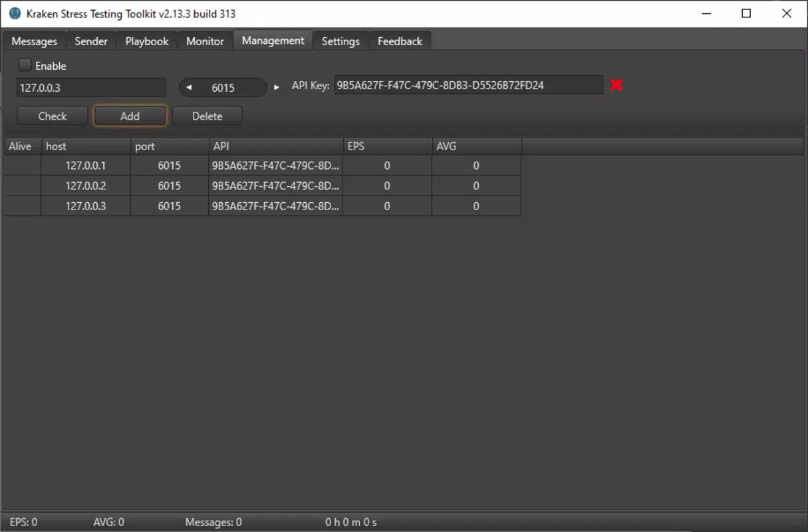Select the 127.0.0.1 host cell

(86, 166)
